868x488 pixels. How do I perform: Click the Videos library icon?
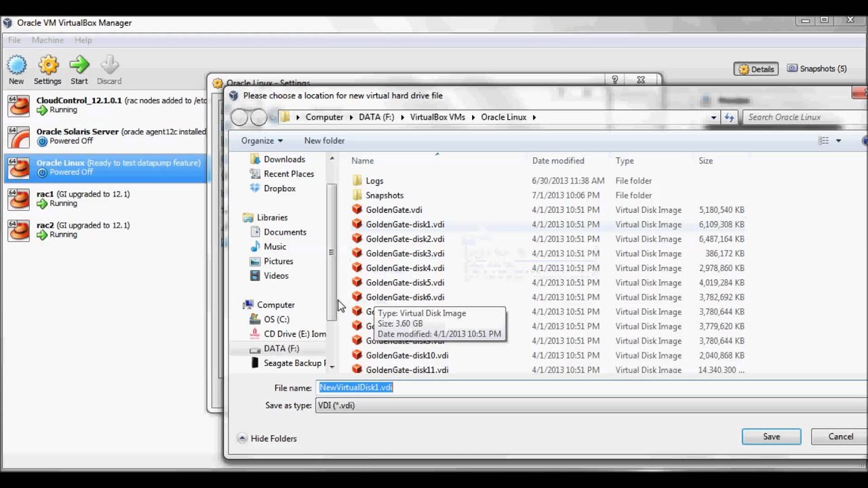[255, 276]
